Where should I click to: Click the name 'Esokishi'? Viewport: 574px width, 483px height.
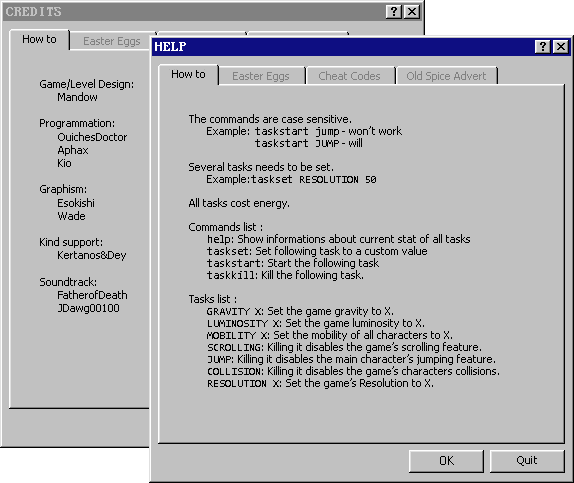(76, 203)
